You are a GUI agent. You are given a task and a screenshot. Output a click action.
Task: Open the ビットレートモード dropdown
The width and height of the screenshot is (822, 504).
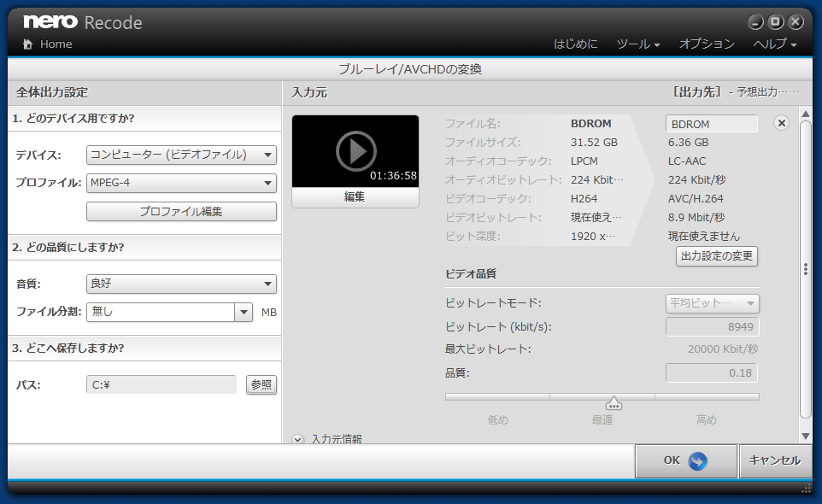point(713,303)
